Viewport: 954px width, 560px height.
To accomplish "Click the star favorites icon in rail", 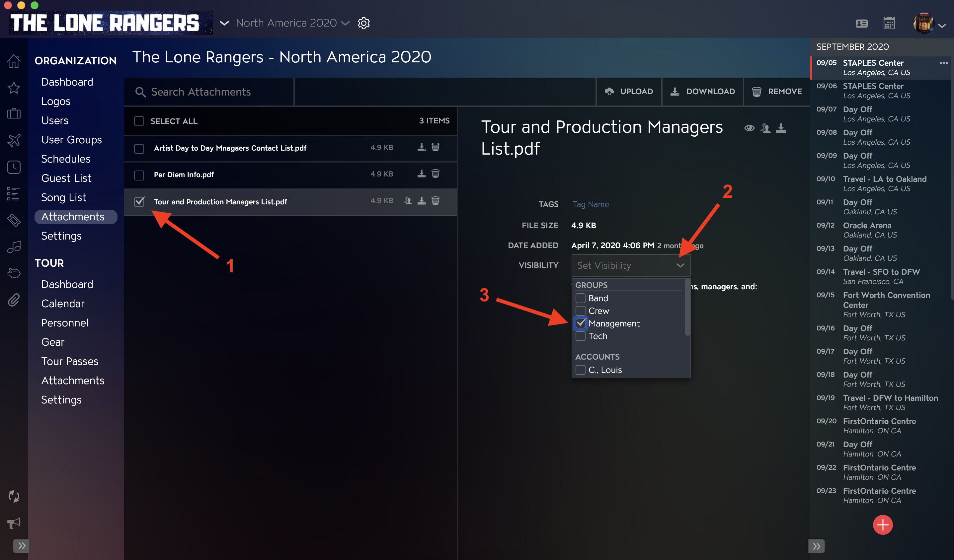I will [x=14, y=87].
